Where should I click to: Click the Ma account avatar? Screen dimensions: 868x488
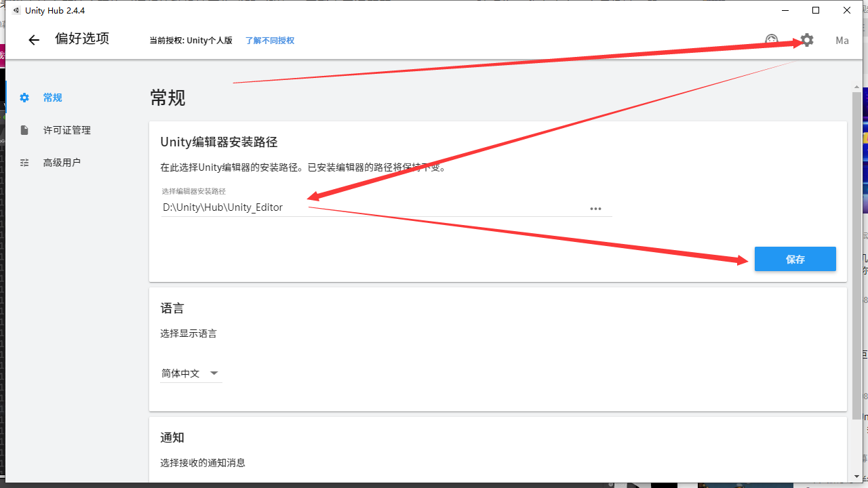click(842, 40)
